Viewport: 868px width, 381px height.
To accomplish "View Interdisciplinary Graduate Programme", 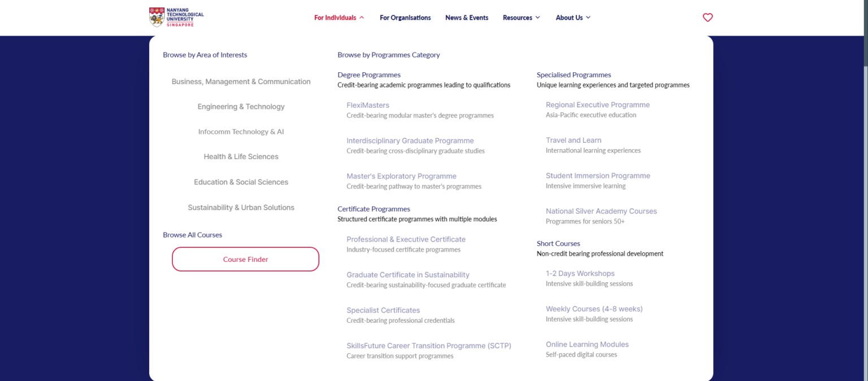I will (410, 141).
